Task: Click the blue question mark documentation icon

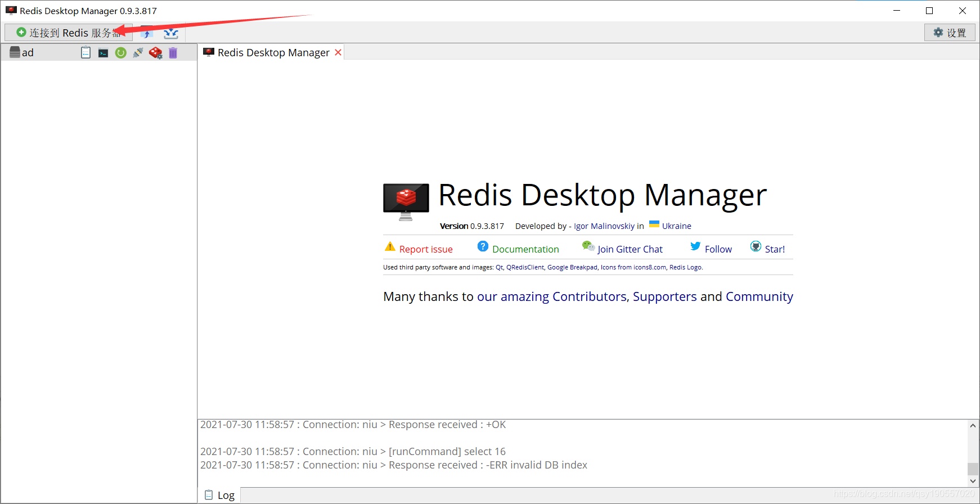Action: click(x=483, y=246)
